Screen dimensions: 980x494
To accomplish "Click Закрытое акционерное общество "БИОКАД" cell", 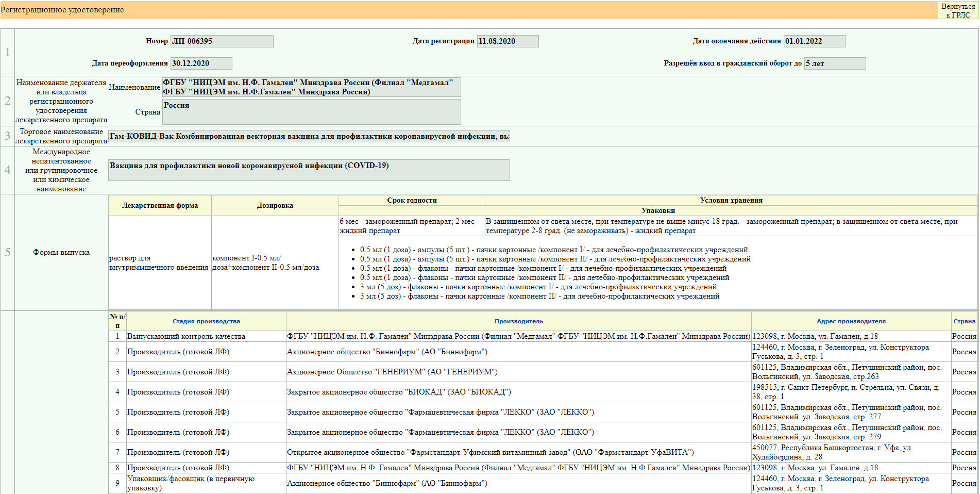I will coord(519,392).
